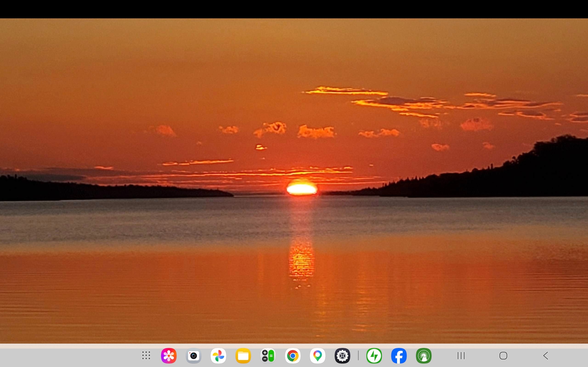This screenshot has width=588, height=367.
Task: Launch the Facebook app
Action: (x=399, y=356)
